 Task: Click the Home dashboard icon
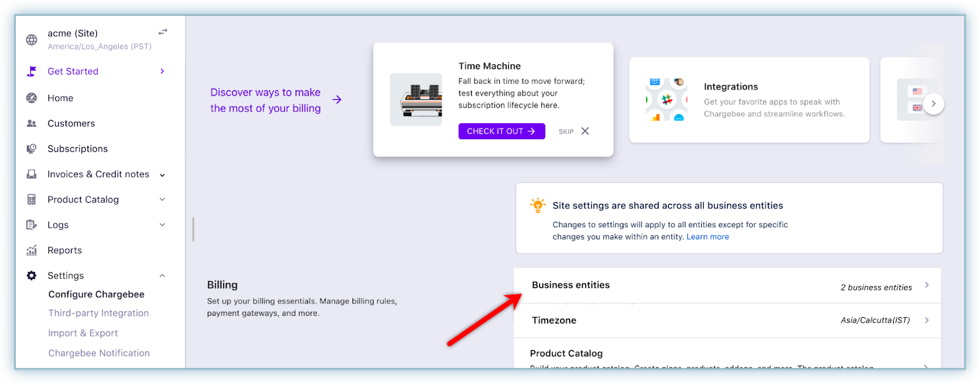32,98
